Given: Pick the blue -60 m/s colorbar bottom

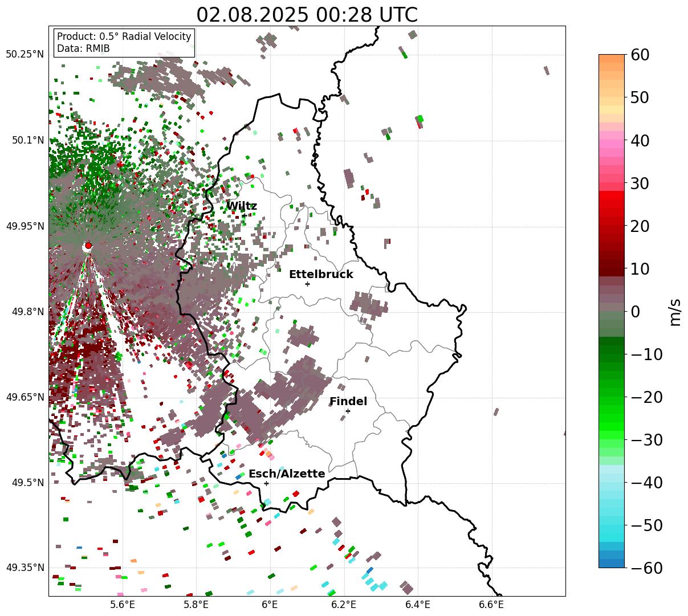Looking at the screenshot, I should (x=612, y=564).
